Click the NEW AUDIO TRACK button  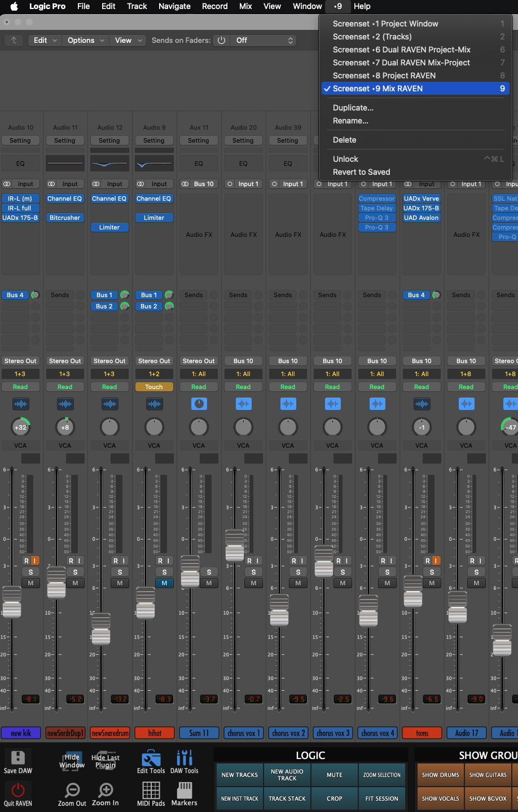click(x=287, y=775)
